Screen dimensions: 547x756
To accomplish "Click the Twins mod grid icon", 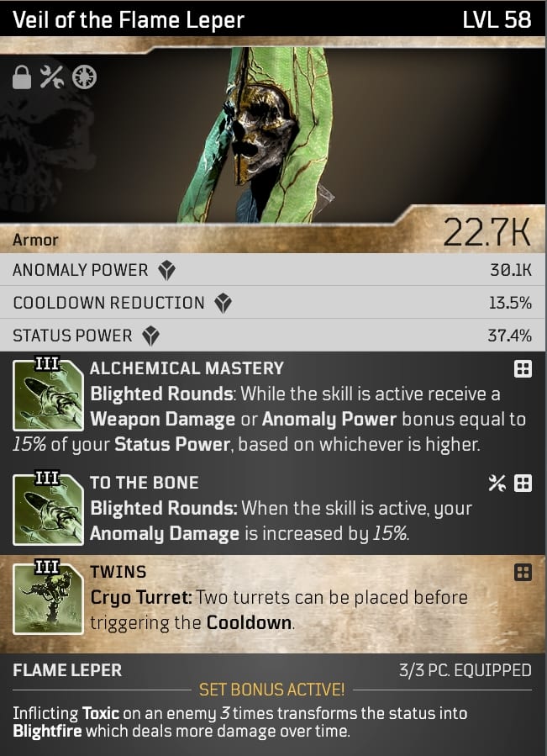I will pyautogui.click(x=523, y=573).
